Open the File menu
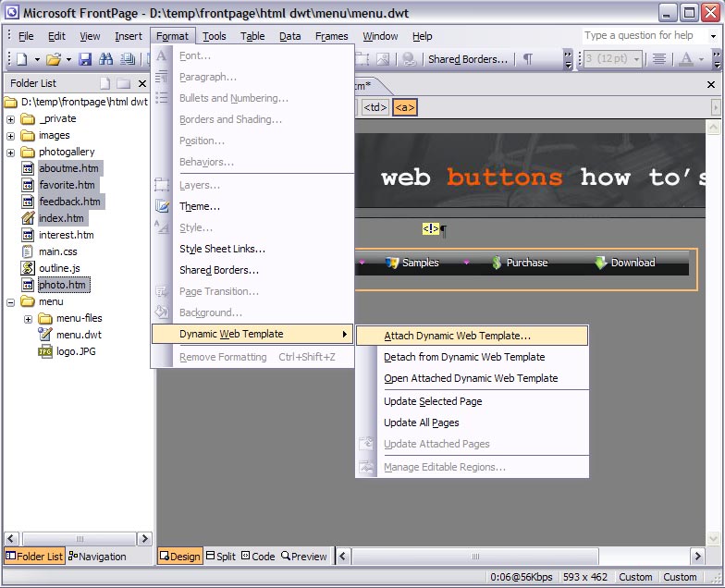This screenshot has width=725, height=588. (26, 36)
